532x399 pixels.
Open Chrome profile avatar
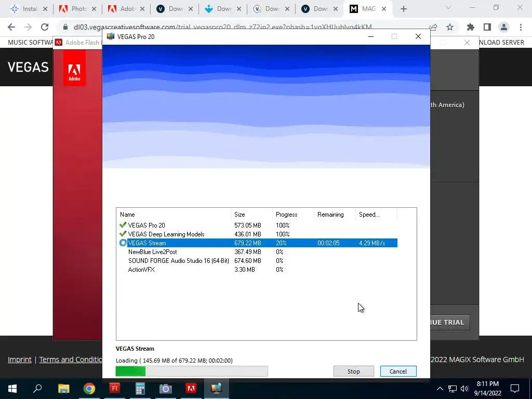[504, 27]
